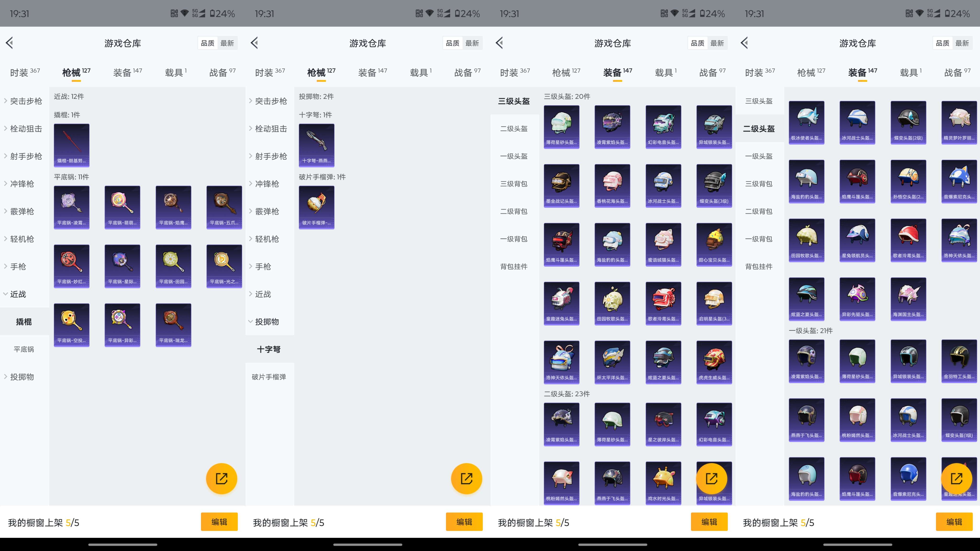
Task: Select the 启明星头盔 level-3 helmet
Action: 714,303
